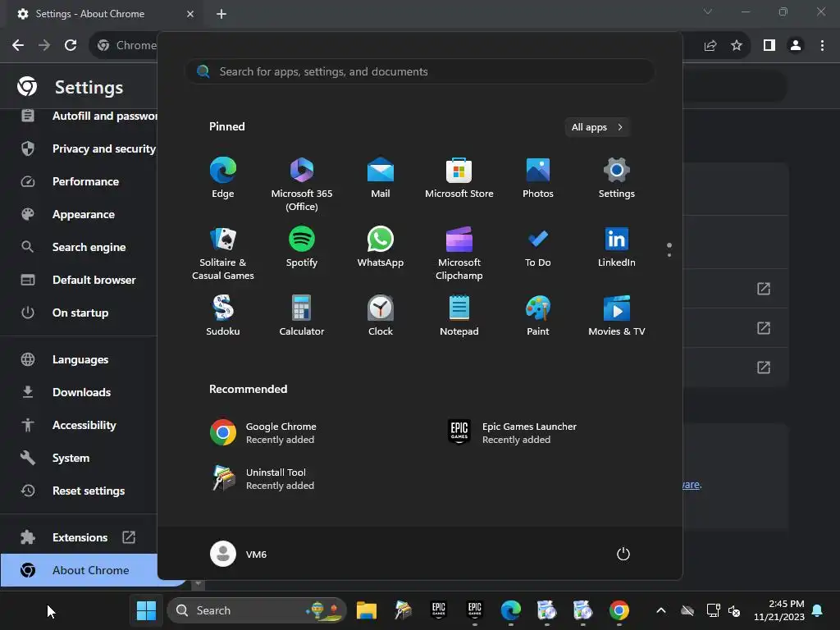Open the To Do app
The height and width of the screenshot is (630, 840).
coord(538,246)
